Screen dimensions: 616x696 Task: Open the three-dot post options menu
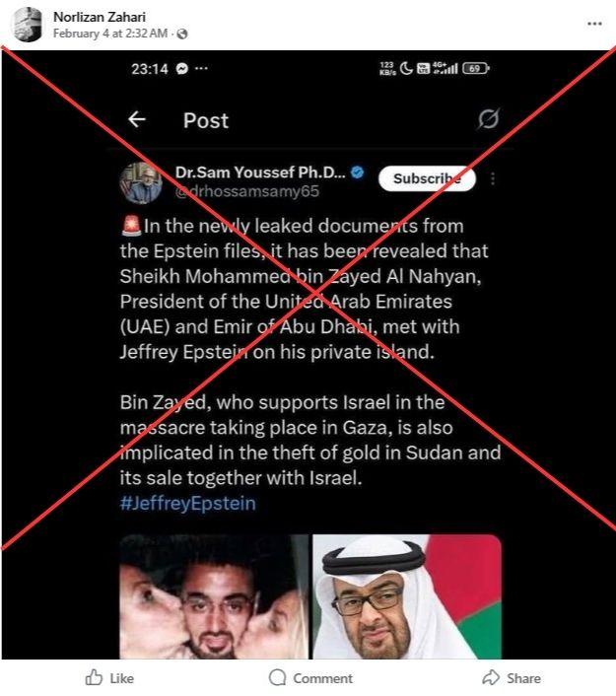(594, 24)
